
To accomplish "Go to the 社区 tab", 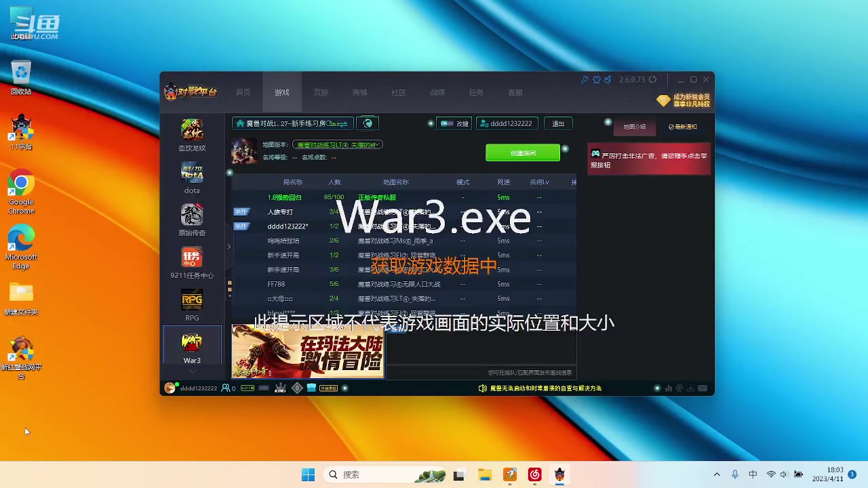I will [398, 93].
